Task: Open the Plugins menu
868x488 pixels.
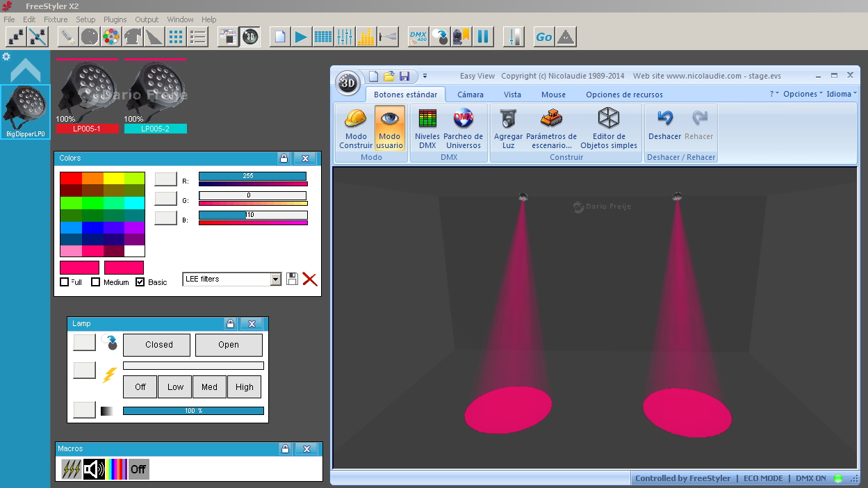Action: (115, 19)
